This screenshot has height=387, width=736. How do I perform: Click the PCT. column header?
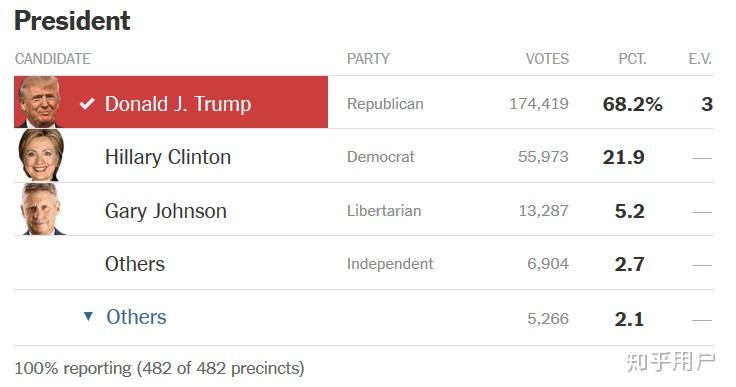pos(632,59)
